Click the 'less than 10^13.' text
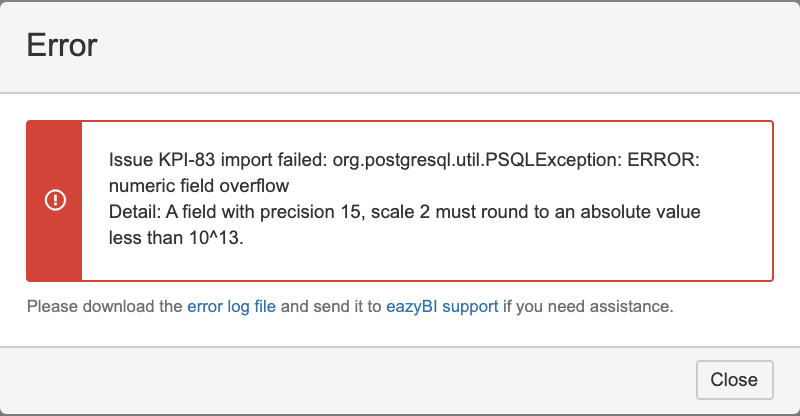 click(176, 238)
